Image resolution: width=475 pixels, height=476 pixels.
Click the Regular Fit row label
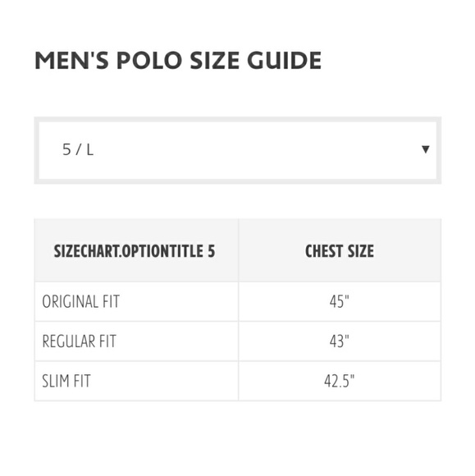click(80, 341)
